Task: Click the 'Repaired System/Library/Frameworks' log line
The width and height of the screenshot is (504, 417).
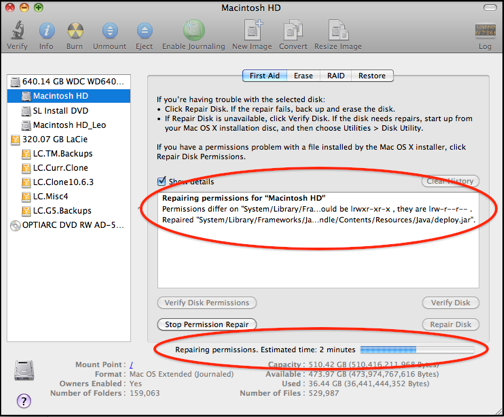Action: click(319, 220)
